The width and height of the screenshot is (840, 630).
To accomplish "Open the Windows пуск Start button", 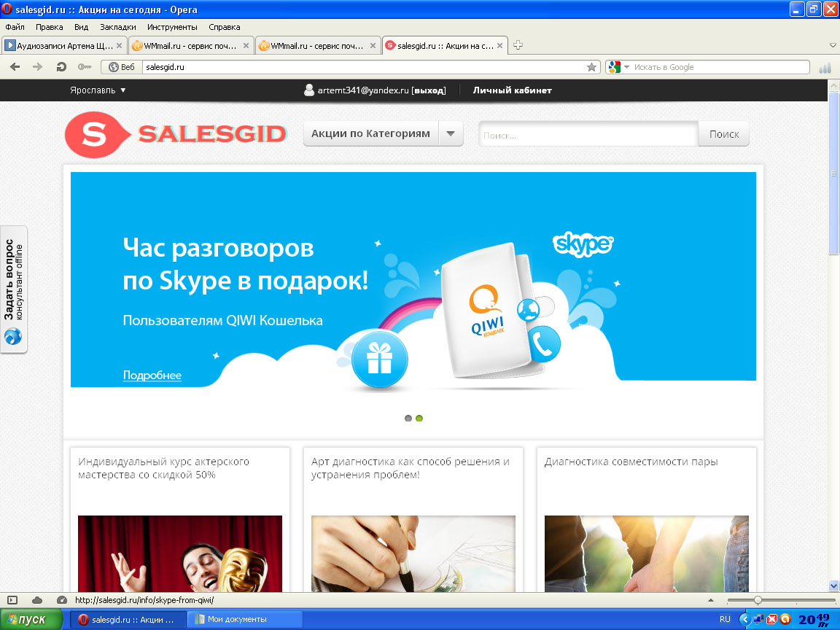I will (31, 619).
